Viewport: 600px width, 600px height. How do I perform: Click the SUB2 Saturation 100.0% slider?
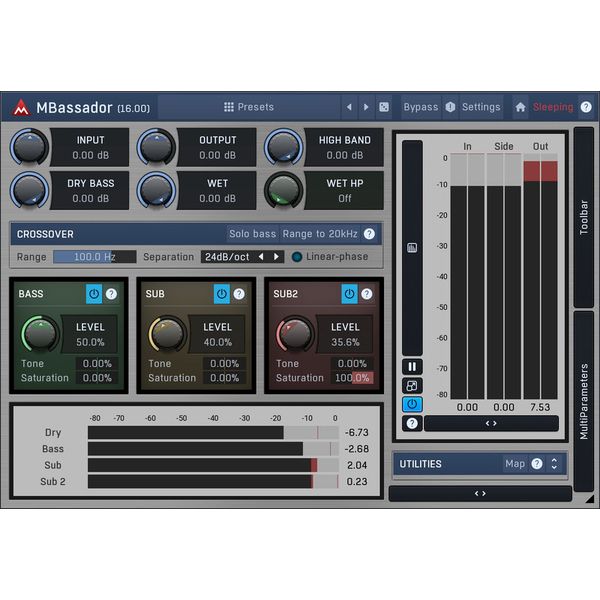352,378
